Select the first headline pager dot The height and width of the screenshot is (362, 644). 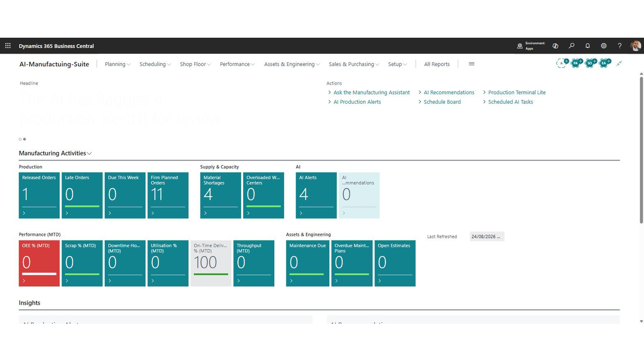pyautogui.click(x=20, y=139)
